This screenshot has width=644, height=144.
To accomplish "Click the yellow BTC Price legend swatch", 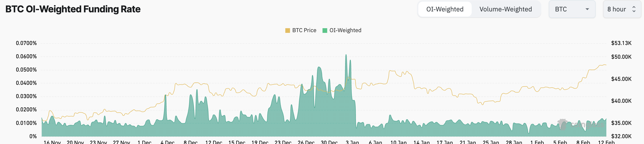I will [287, 30].
